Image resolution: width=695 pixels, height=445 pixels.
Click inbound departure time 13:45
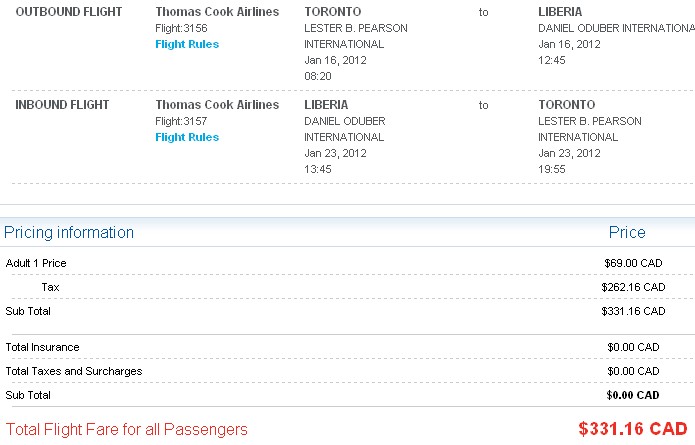tap(318, 169)
